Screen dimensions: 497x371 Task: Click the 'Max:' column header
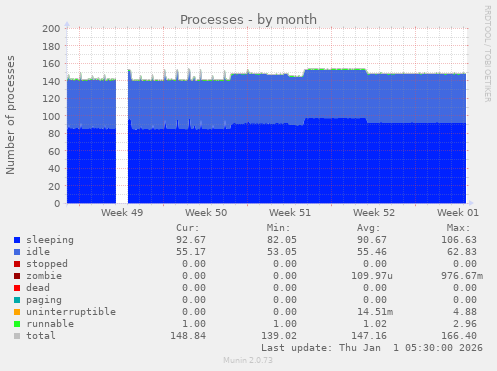(459, 228)
